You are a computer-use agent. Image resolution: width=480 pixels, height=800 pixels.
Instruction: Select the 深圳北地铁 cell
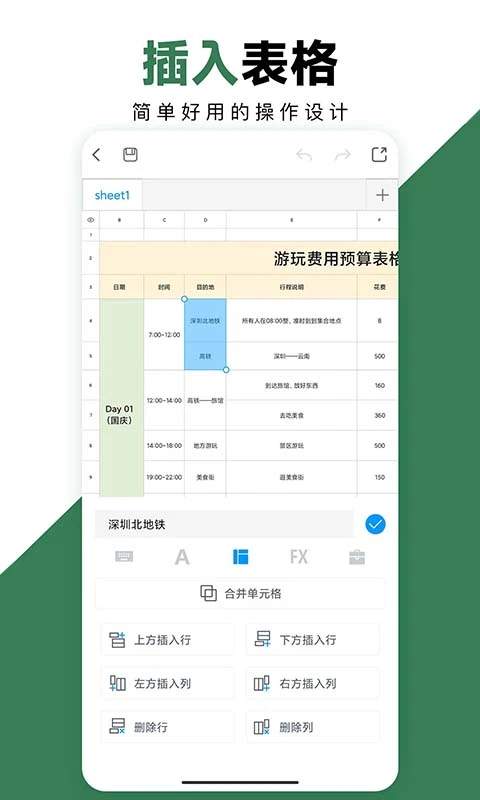205,321
